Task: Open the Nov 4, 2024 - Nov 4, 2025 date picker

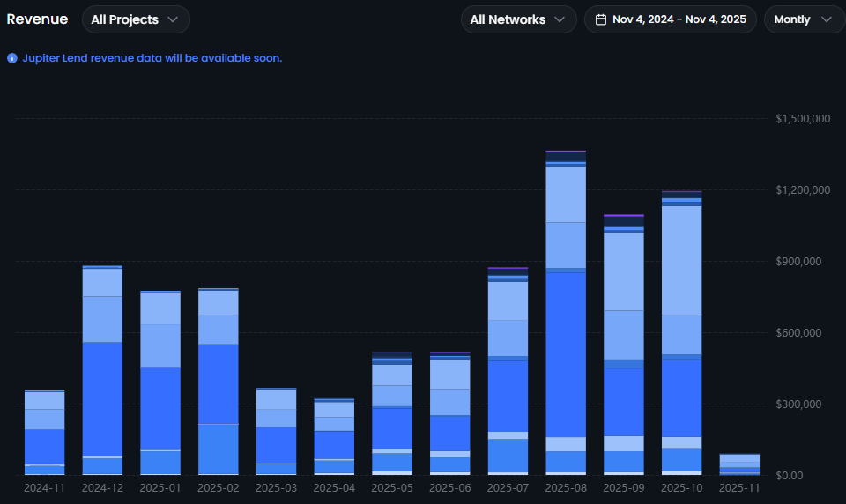Action: (x=679, y=19)
